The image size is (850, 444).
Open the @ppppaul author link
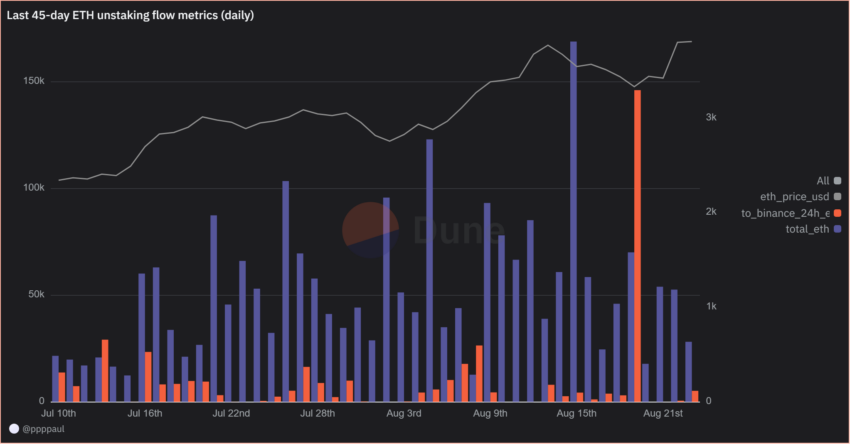pos(43,429)
